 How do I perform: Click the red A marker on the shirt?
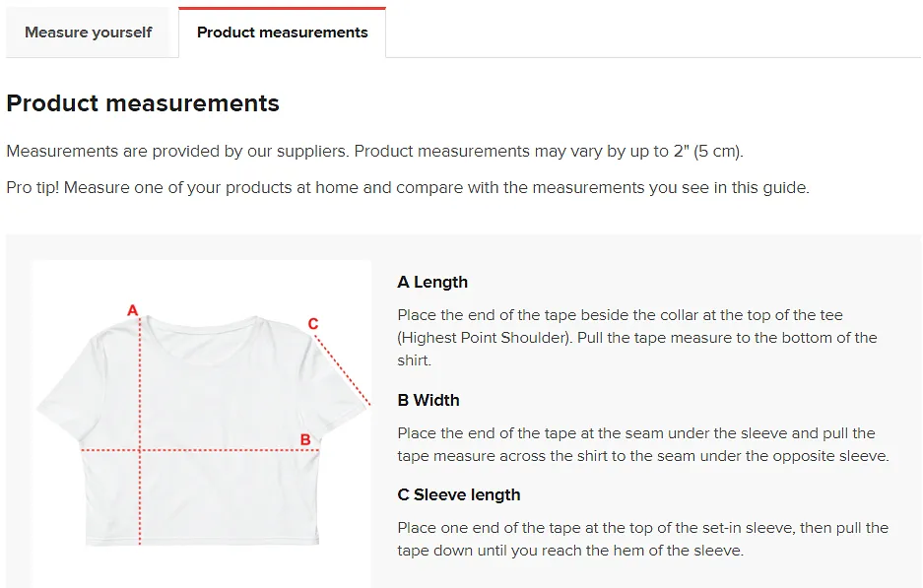(132, 310)
